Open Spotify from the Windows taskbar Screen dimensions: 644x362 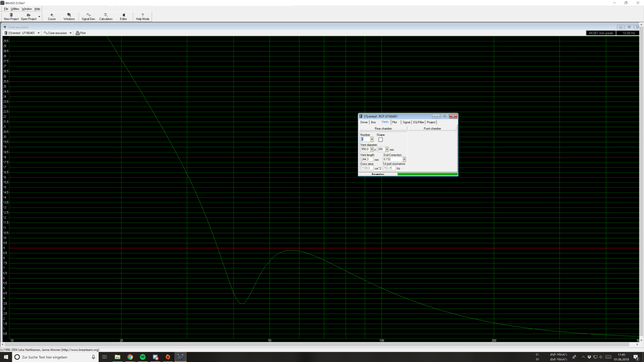(143, 357)
